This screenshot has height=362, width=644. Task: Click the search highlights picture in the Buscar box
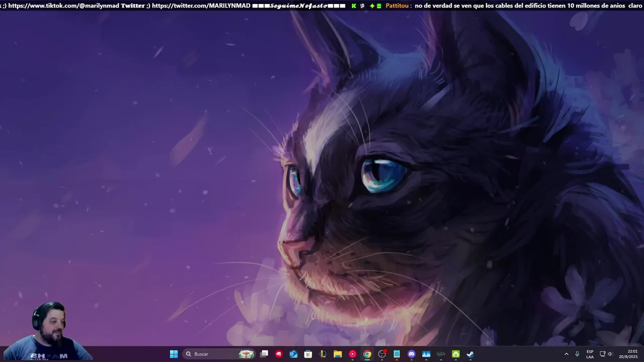coord(246,354)
